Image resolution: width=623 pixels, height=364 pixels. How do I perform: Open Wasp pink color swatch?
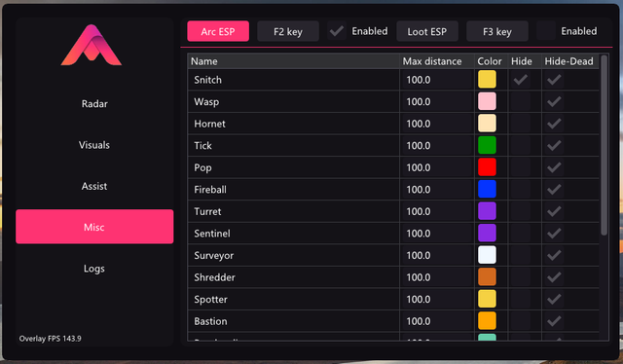(487, 101)
